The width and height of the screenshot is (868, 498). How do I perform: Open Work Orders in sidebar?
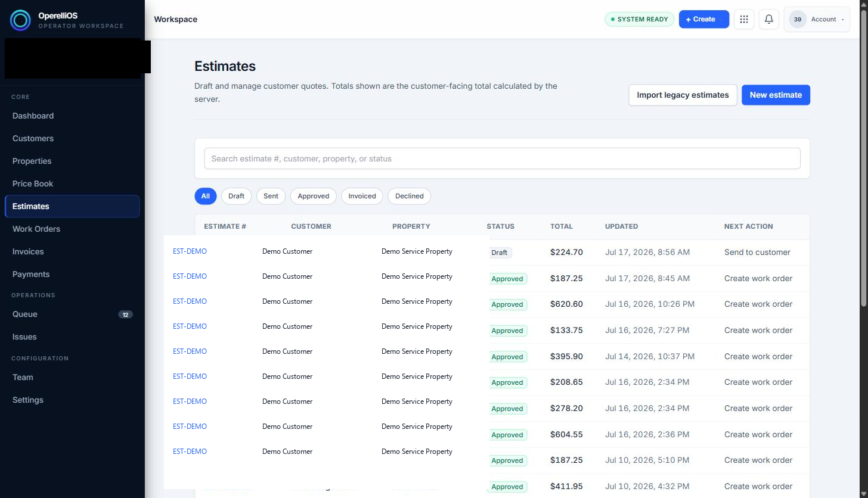72,229
